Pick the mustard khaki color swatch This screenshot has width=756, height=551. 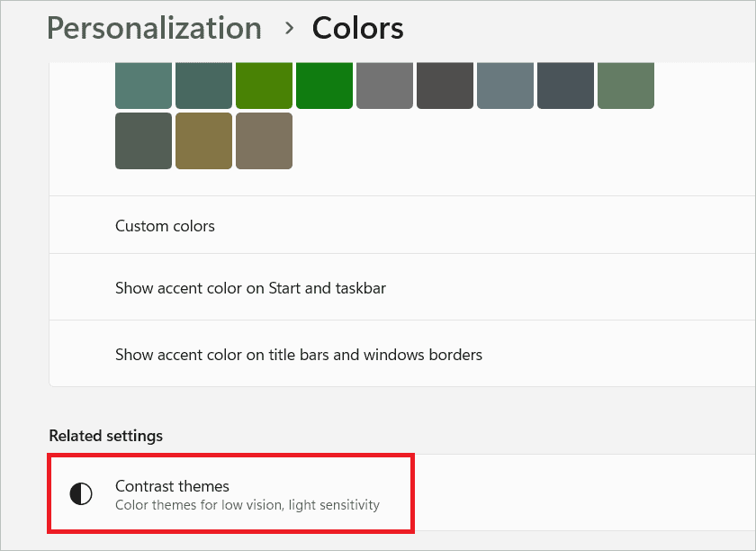click(x=204, y=140)
